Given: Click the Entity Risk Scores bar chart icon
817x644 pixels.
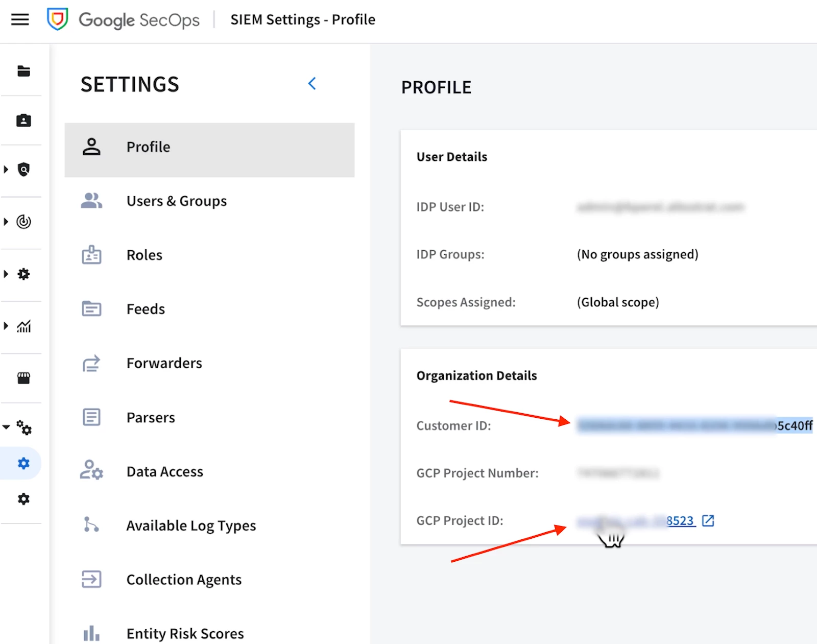Looking at the screenshot, I should (91, 633).
